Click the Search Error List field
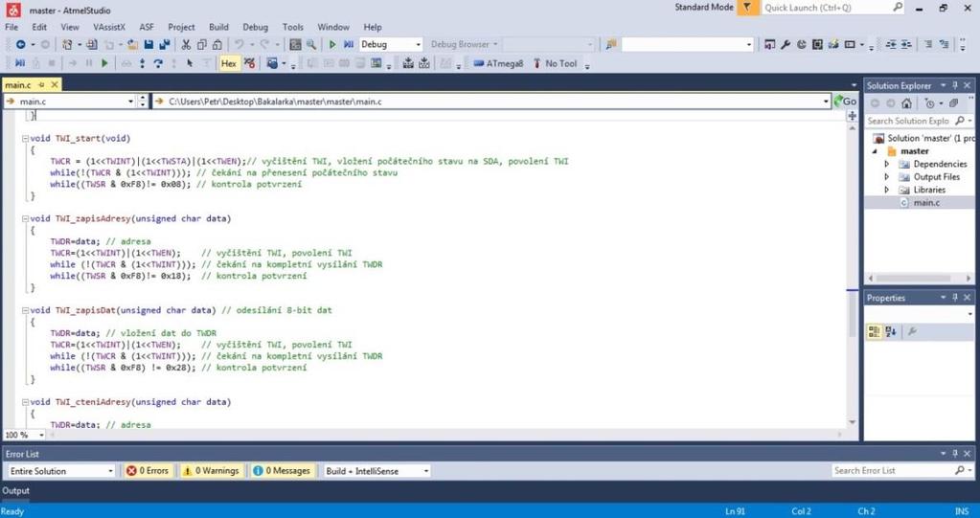The width and height of the screenshot is (980, 518). tap(901, 470)
